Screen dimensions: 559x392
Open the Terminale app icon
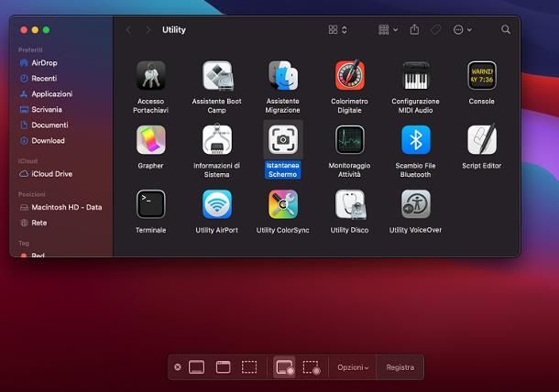point(151,204)
